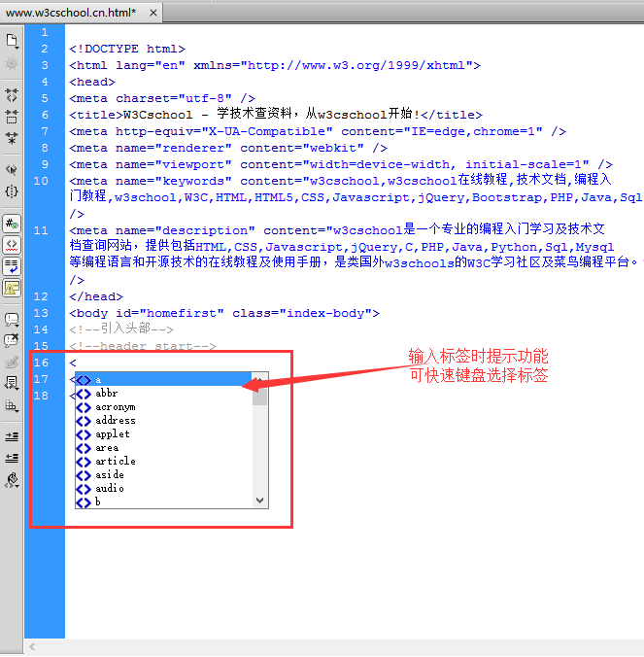Select the 'audio' tag suggestion
This screenshot has height=657, width=644.
point(163,488)
